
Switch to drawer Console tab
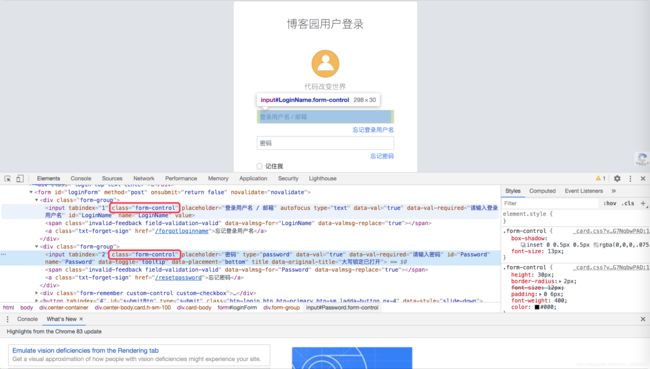pos(27,319)
